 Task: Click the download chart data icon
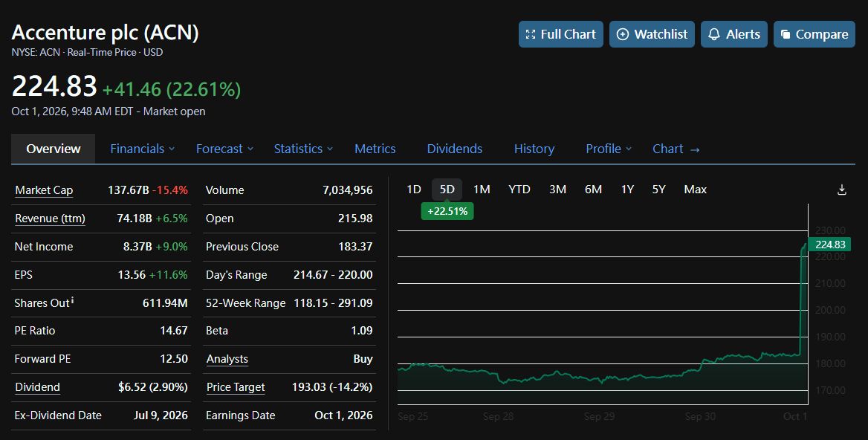click(x=841, y=190)
